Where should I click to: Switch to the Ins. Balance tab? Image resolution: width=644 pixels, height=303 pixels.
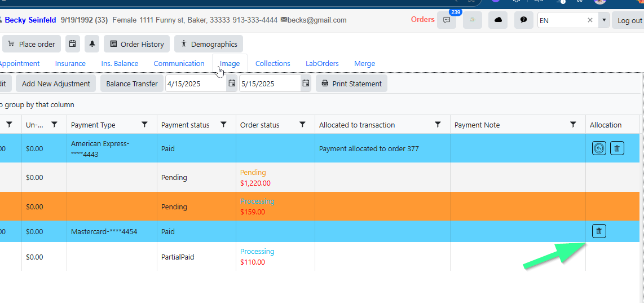point(120,63)
